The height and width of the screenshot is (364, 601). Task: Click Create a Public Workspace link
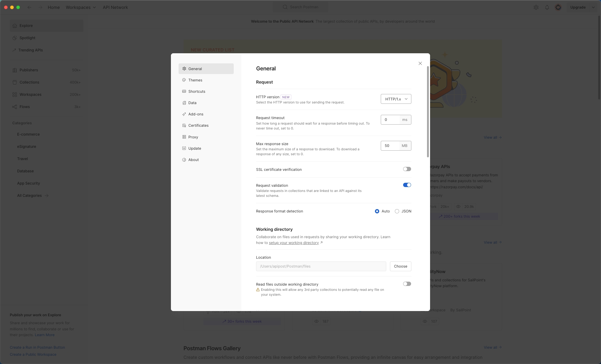[x=33, y=355]
